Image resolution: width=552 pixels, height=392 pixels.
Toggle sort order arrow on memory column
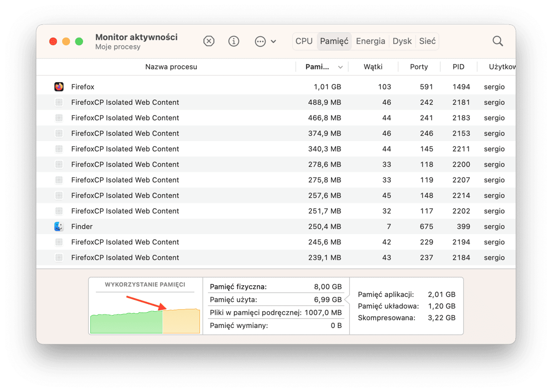pos(340,67)
